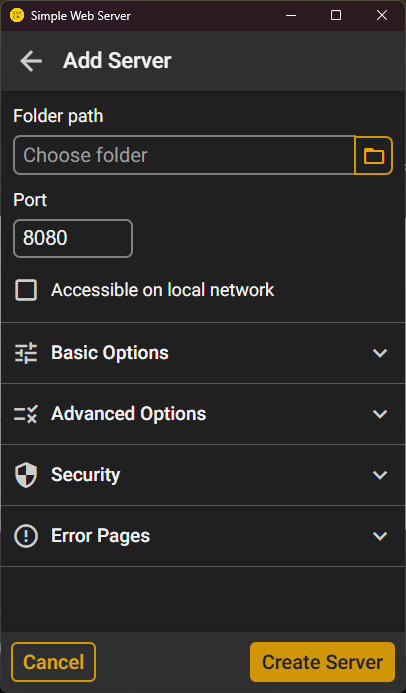Click the Error Pages exclamation icon
406x693 pixels.
click(26, 536)
